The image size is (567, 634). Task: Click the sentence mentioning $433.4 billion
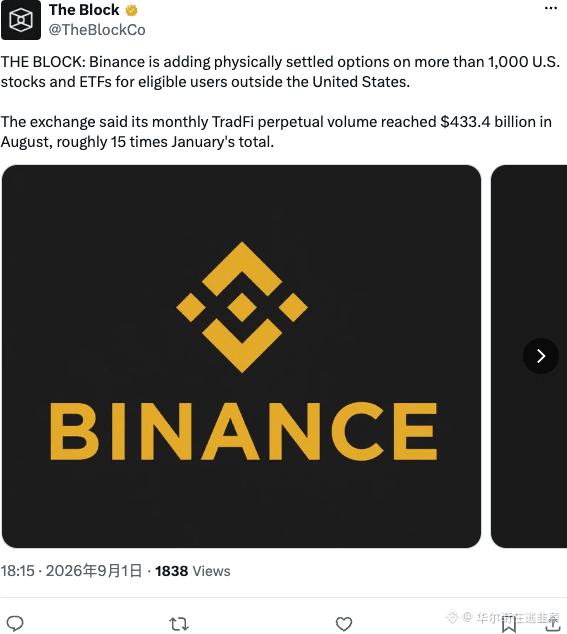(276, 132)
